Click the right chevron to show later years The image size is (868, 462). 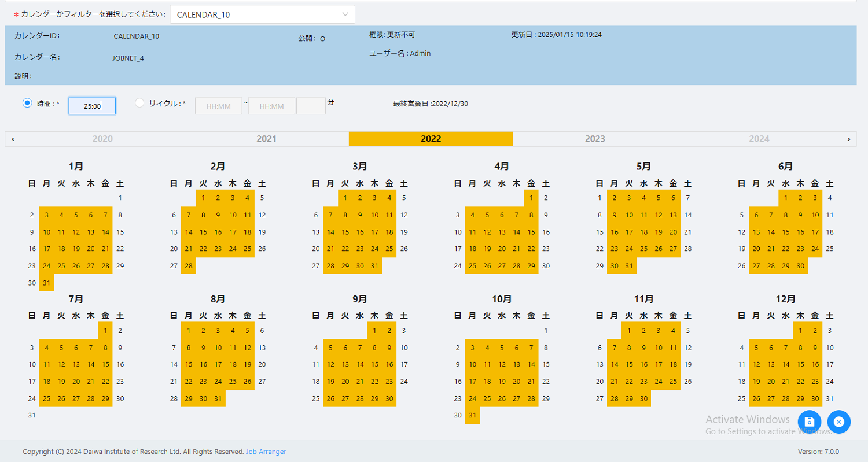pyautogui.click(x=849, y=139)
